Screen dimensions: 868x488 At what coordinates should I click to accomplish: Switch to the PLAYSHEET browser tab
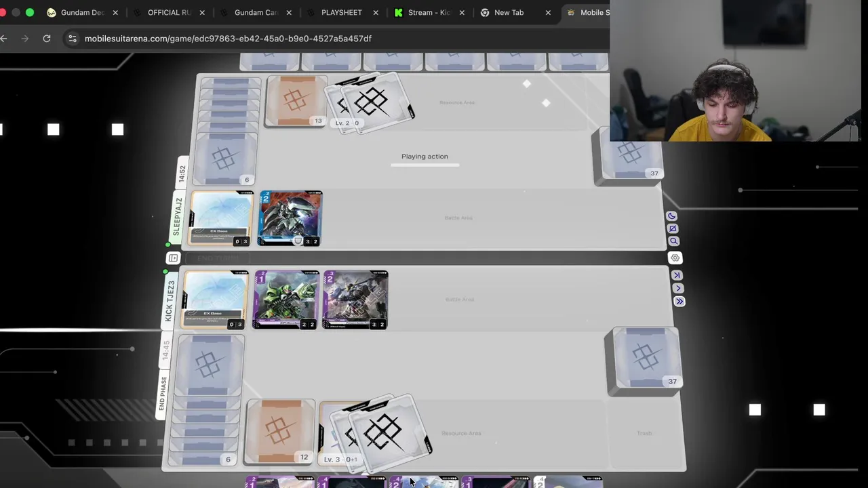click(x=342, y=12)
